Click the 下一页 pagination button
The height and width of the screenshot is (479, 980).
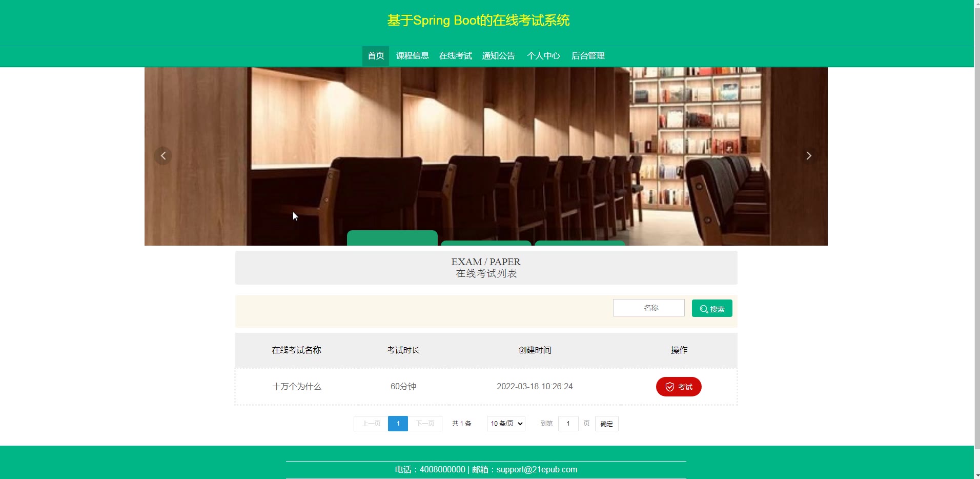(425, 424)
